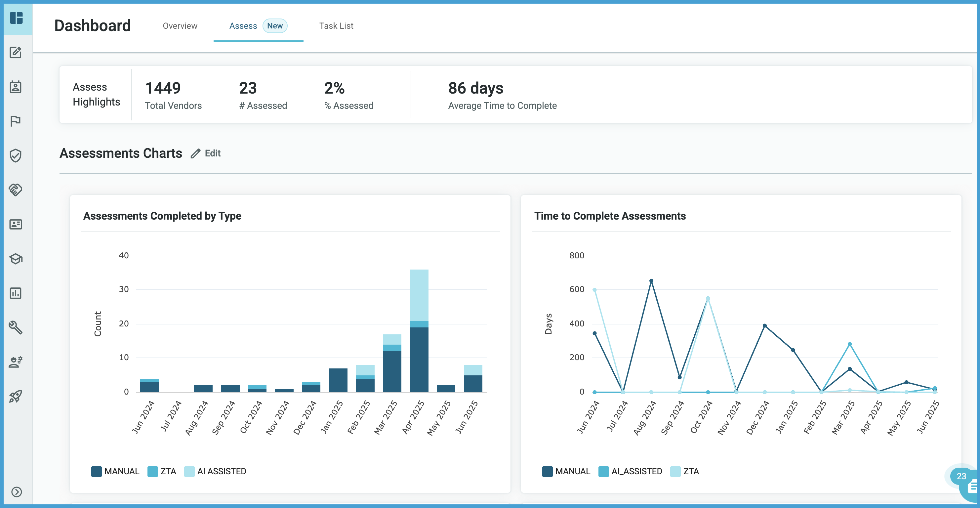Click the flag icon in the sidebar

coord(16,121)
